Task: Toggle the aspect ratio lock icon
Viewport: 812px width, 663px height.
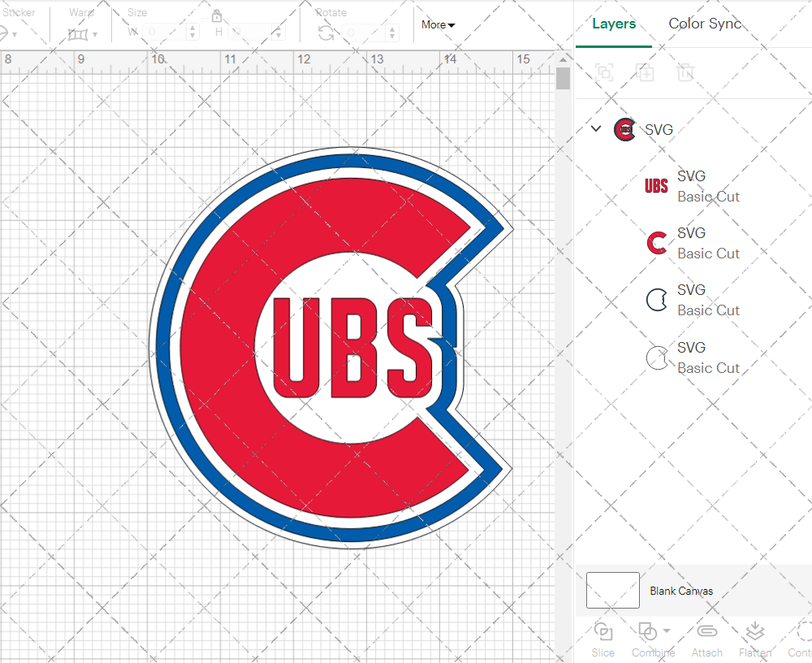Action: [x=217, y=16]
